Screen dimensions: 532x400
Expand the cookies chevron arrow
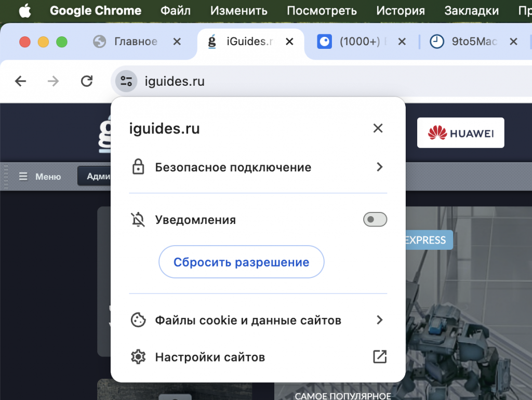pos(380,320)
